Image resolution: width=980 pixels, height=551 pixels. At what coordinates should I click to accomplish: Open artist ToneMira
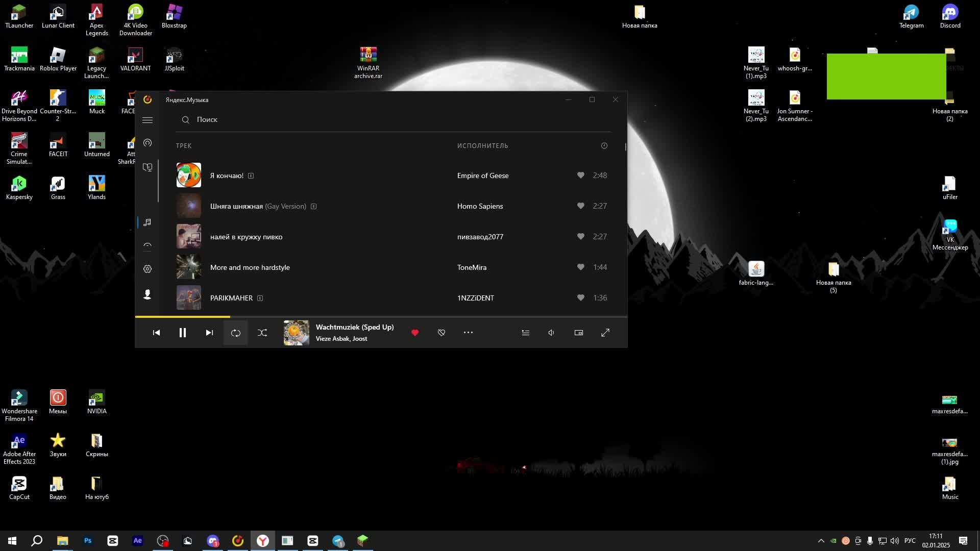472,267
